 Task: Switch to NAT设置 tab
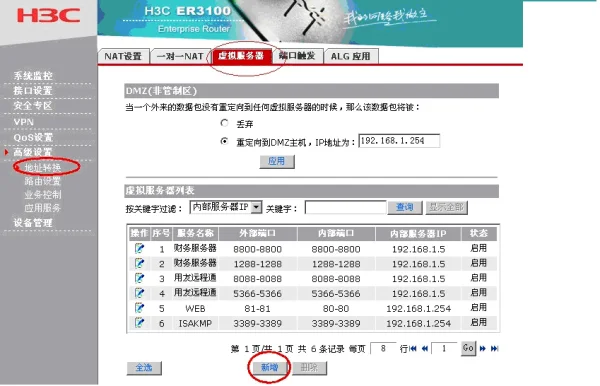click(x=123, y=56)
